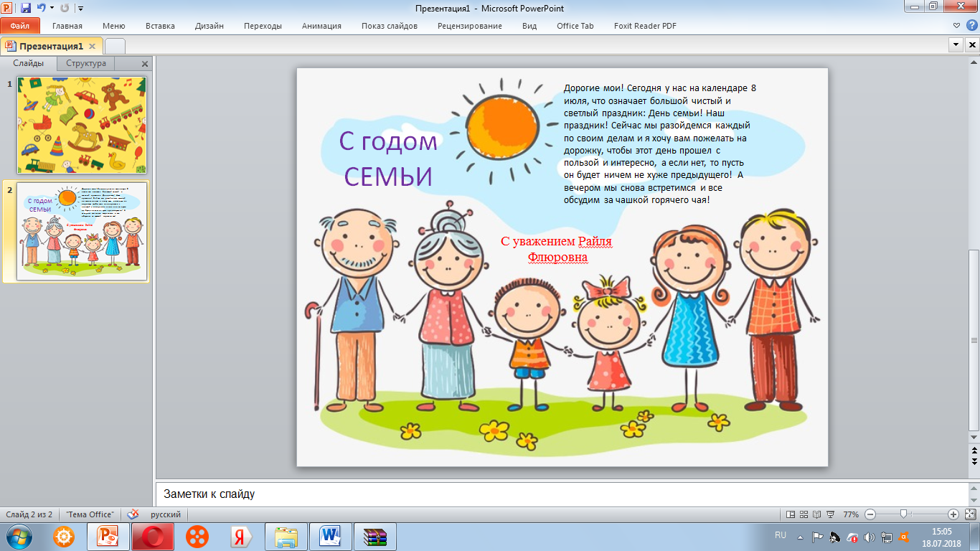Open the Вставка ribbon tab
Viewport: 980px width, 551px height.
(x=160, y=26)
